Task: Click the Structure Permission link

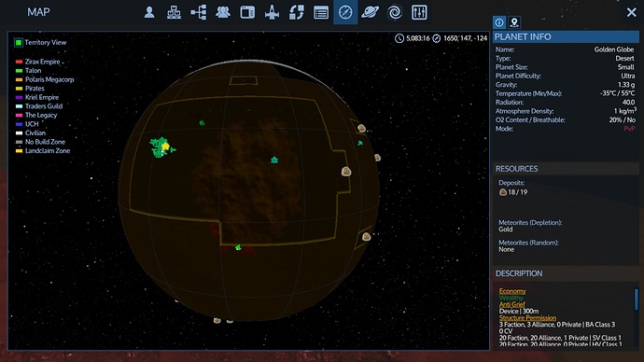Action: pyautogui.click(x=527, y=317)
